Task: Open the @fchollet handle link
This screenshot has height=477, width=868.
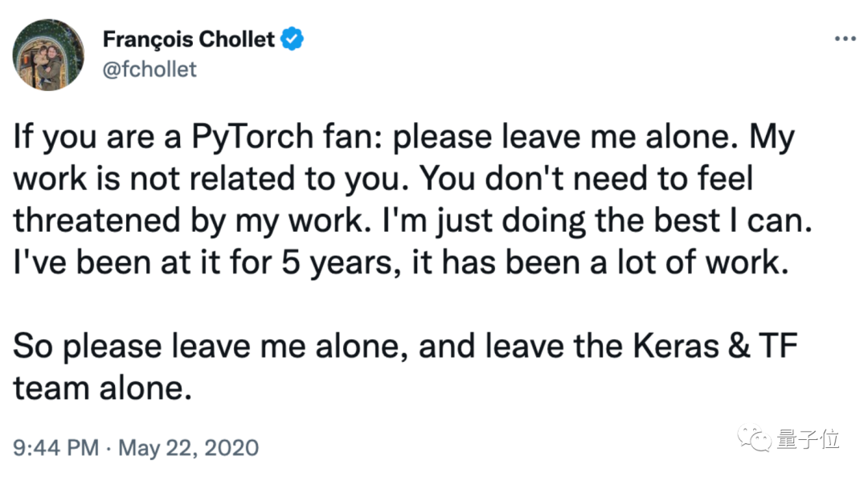Action: click(x=149, y=70)
